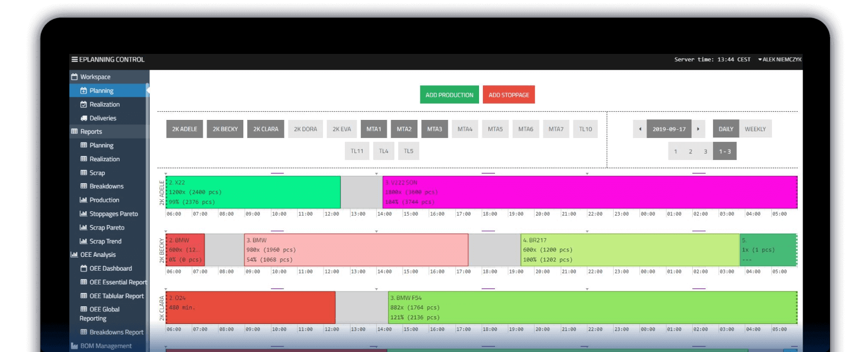The height and width of the screenshot is (352, 868).
Task: Toggle the TL5 machine filter
Action: click(x=409, y=151)
